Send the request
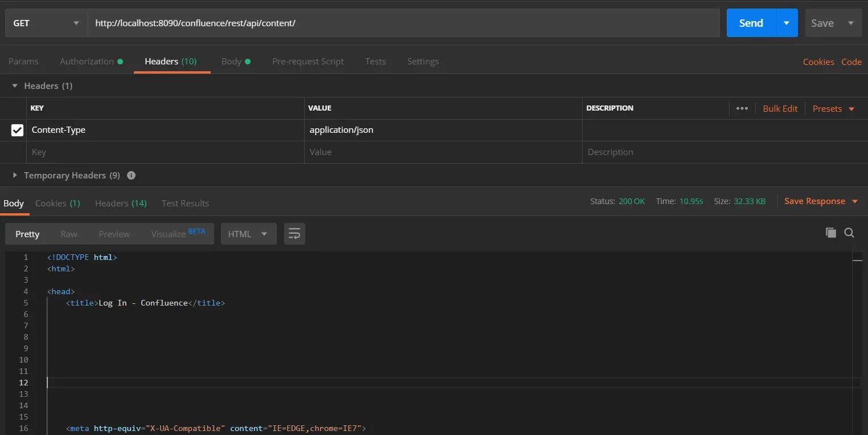The image size is (868, 435). (751, 23)
